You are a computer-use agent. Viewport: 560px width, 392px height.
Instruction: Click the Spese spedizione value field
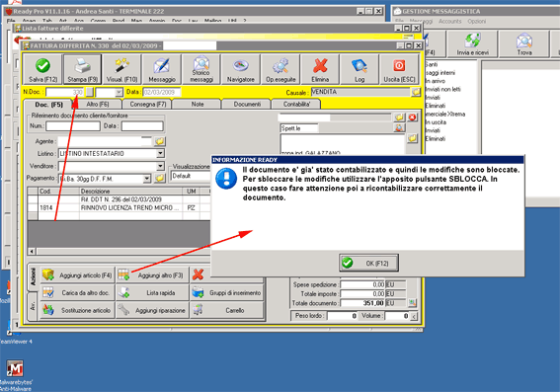362,284
